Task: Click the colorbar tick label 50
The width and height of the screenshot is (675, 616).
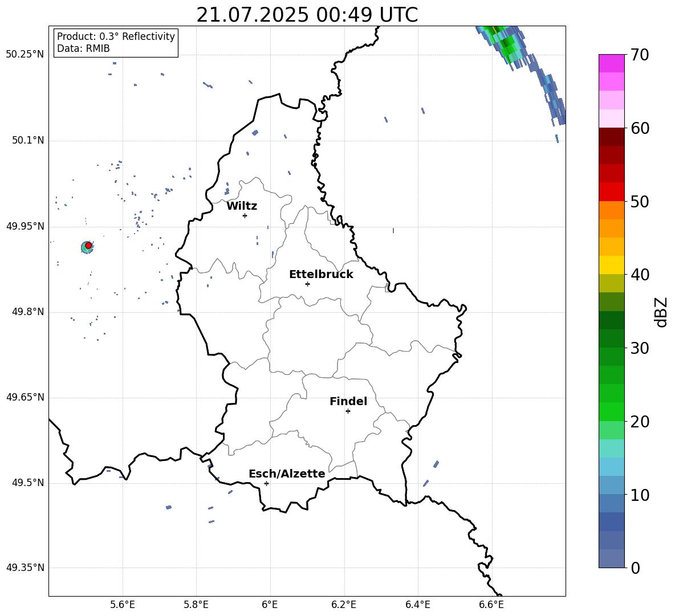Action: [x=640, y=201]
